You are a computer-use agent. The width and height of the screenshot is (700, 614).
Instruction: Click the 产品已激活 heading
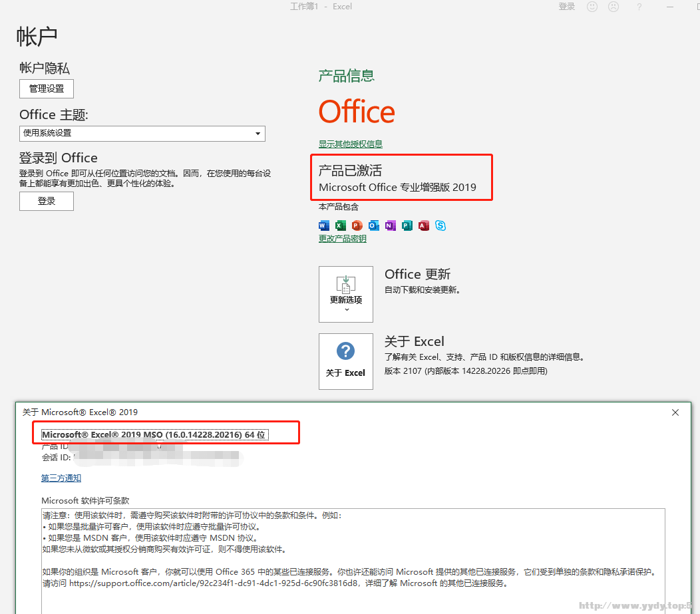tap(351, 170)
